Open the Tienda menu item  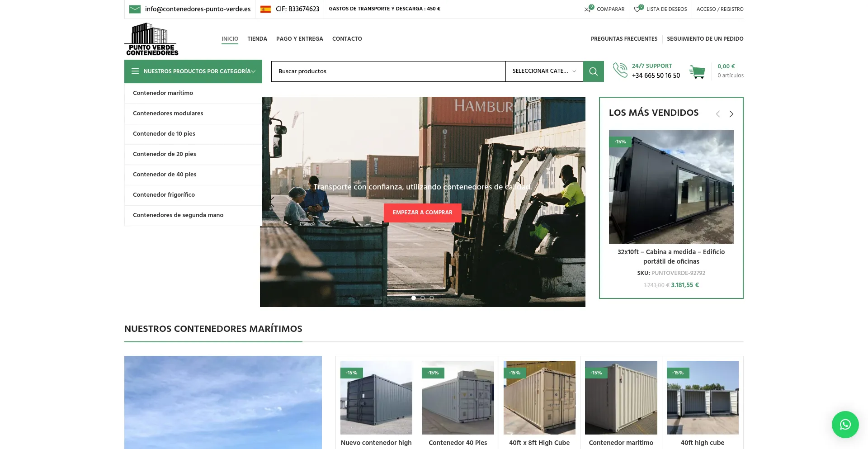257,39
